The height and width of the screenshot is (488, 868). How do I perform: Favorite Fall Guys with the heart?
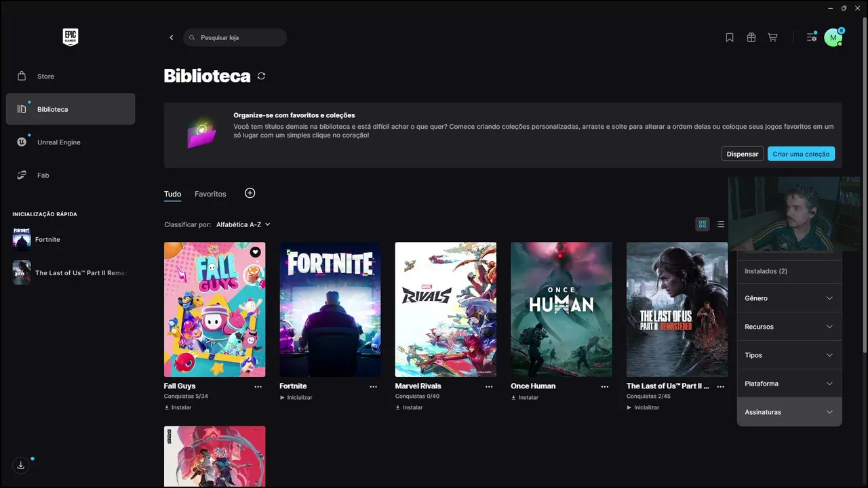pos(255,252)
